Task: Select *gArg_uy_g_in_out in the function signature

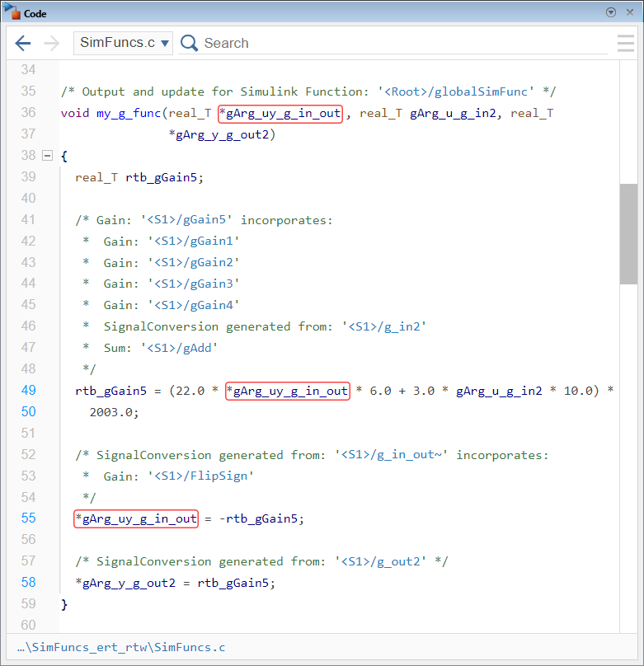Action: click(280, 114)
